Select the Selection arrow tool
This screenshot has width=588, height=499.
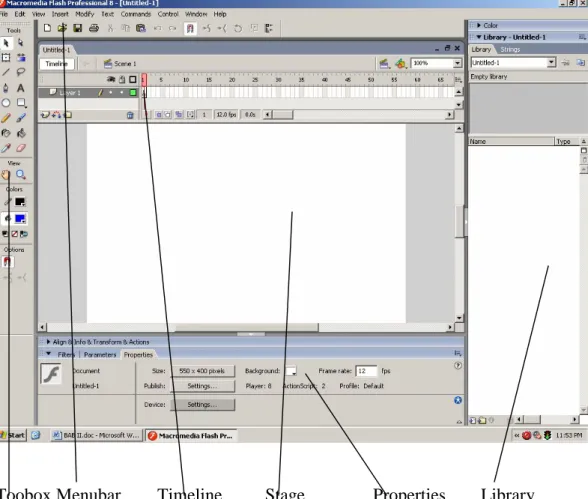6,43
